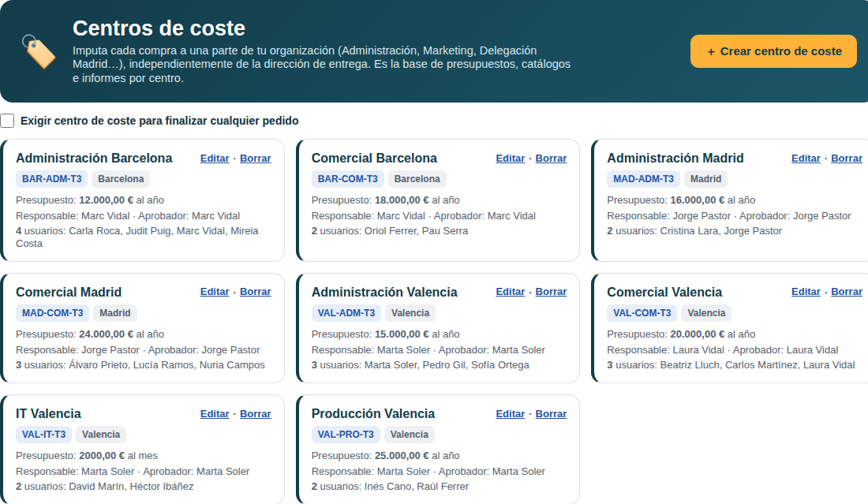Viewport: 868px width, 504px height.
Task: Delete the Producción Valencia cost center
Action: pyautogui.click(x=551, y=414)
